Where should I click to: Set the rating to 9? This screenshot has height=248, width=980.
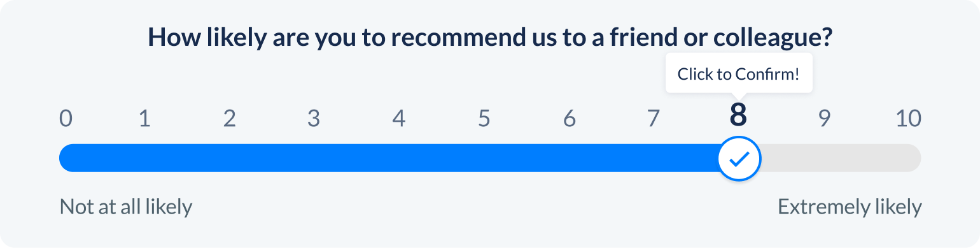[825, 118]
